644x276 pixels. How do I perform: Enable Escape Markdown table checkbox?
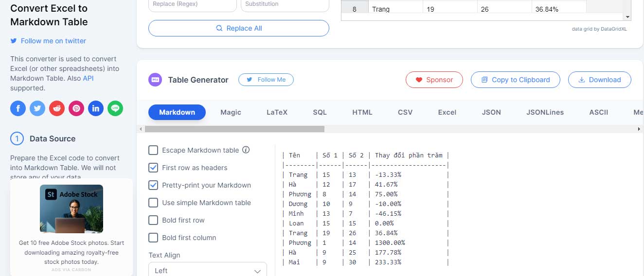pos(153,150)
